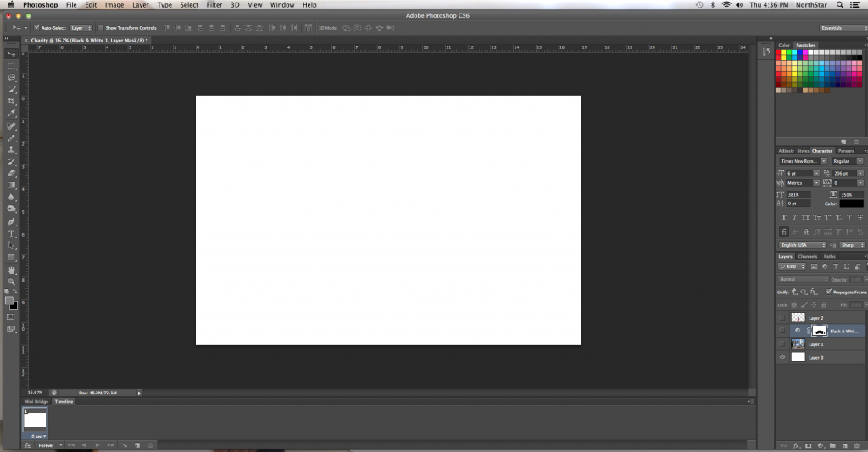Hide Layer 0 with the eye icon
The width and height of the screenshot is (868, 452).
(x=782, y=357)
